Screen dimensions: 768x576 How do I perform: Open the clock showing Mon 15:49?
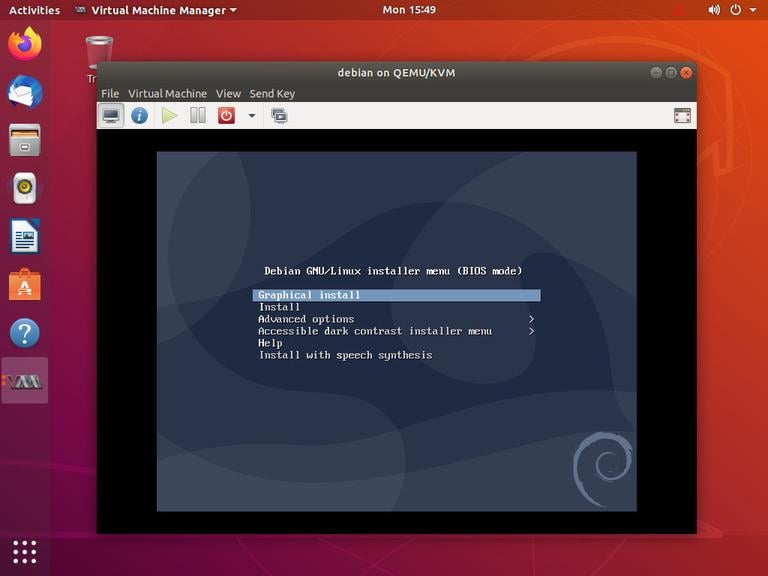(x=409, y=10)
